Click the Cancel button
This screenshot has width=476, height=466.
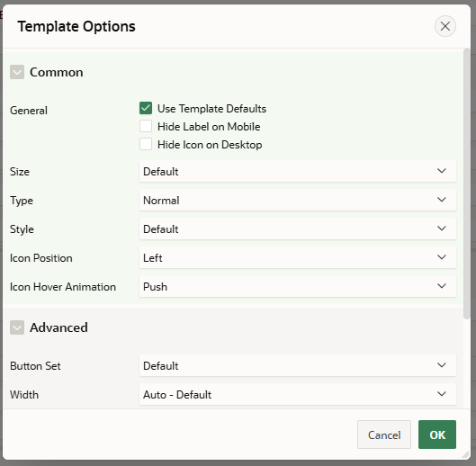[x=384, y=435]
